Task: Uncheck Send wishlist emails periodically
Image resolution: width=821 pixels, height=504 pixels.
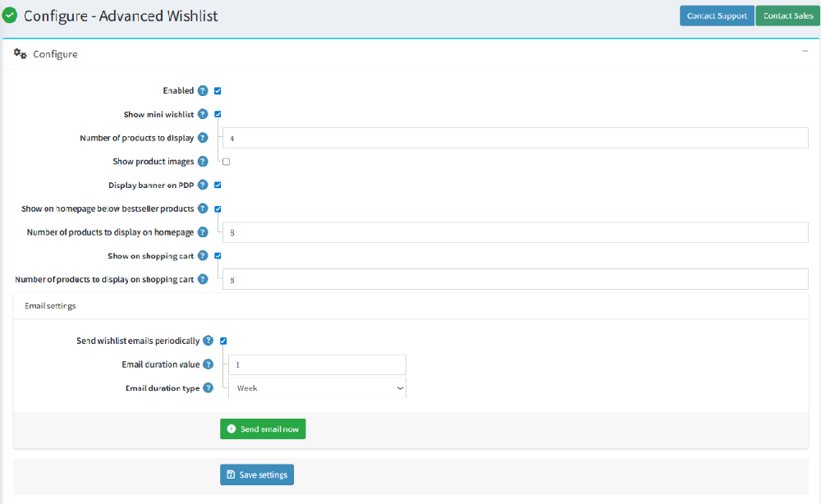Action: click(222, 341)
